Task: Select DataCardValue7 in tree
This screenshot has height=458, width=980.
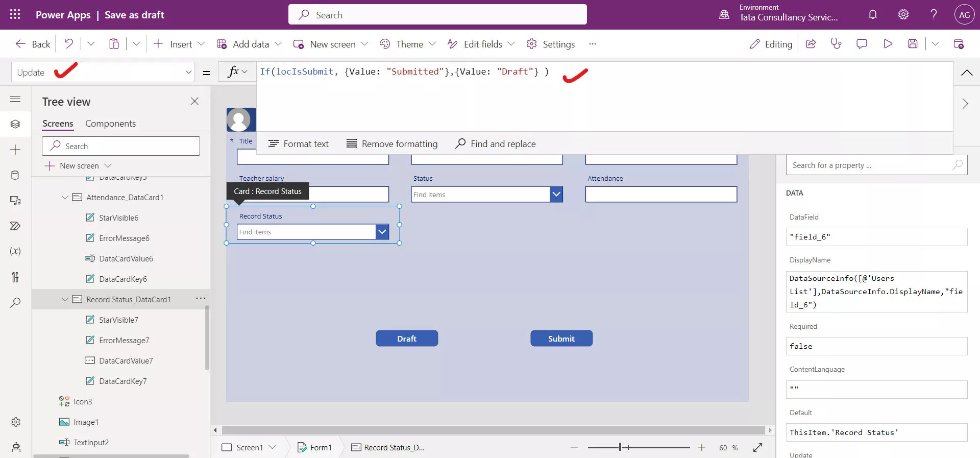Action: coord(126,360)
